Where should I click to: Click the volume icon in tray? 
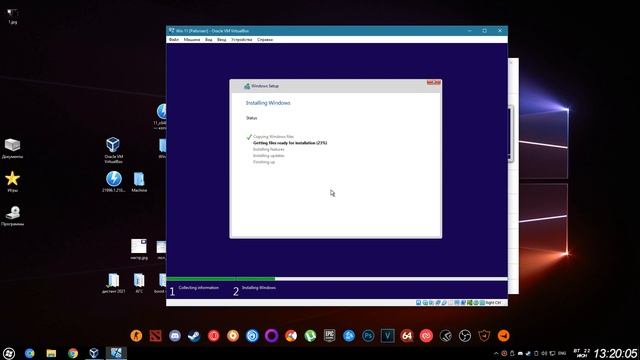(544, 353)
